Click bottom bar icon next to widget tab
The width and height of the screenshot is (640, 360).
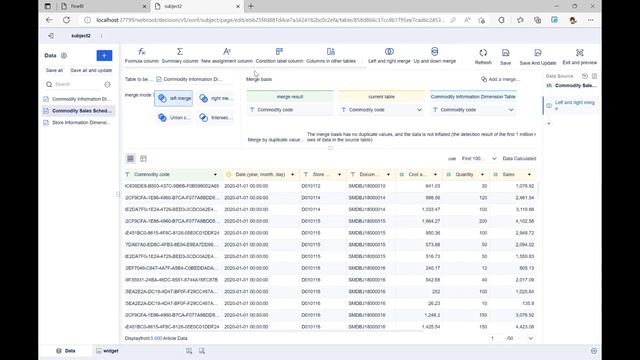(189, 351)
